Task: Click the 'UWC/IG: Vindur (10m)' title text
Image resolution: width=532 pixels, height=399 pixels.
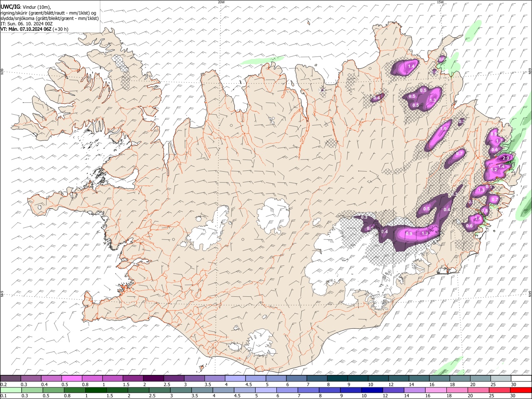Action: (26, 7)
